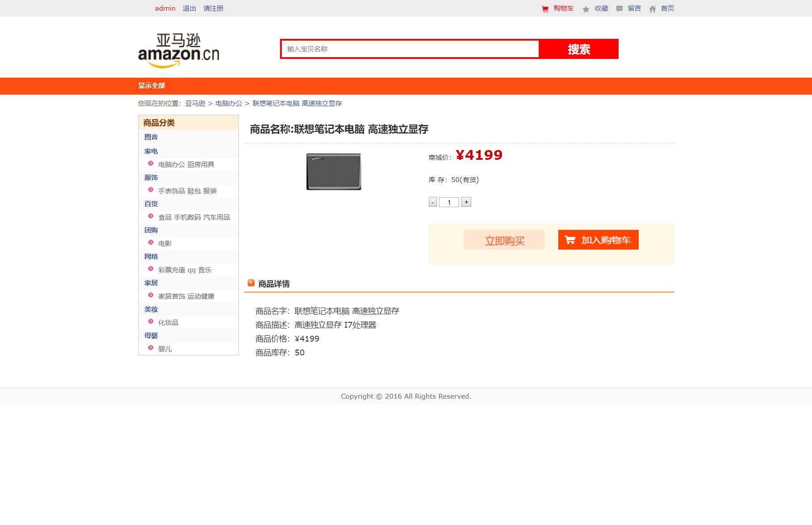Open the 留言 messages link
This screenshot has height=525, width=812.
634,8
